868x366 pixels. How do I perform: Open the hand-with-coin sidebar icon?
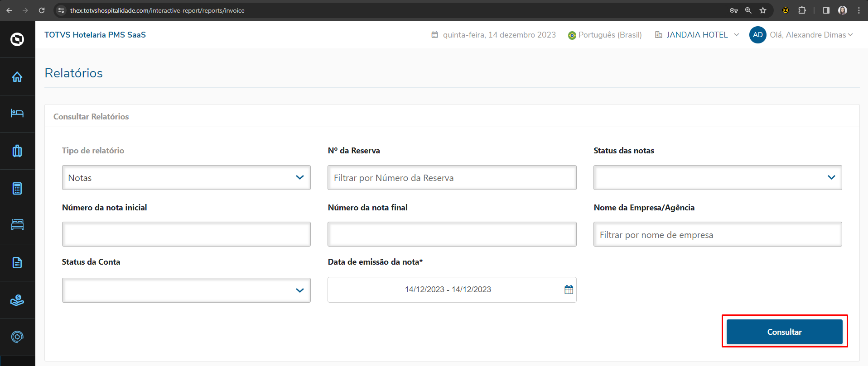[17, 300]
